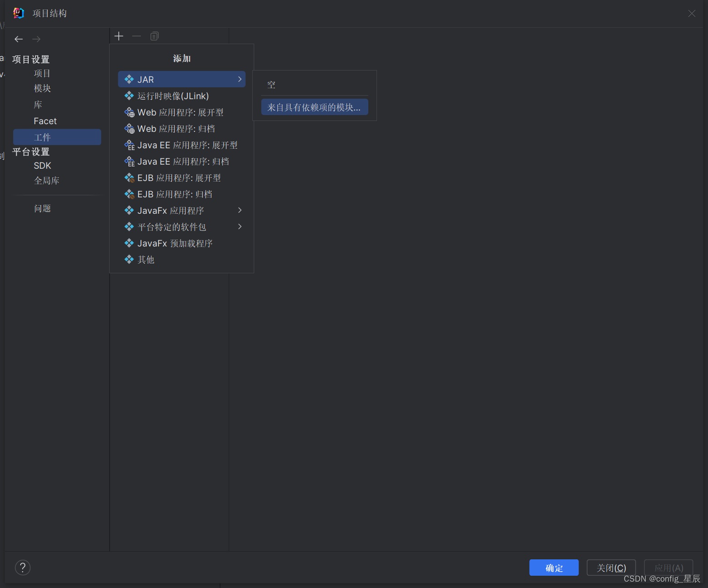Select 运行时映像(JLink) menu entry
The height and width of the screenshot is (588, 708).
point(181,96)
